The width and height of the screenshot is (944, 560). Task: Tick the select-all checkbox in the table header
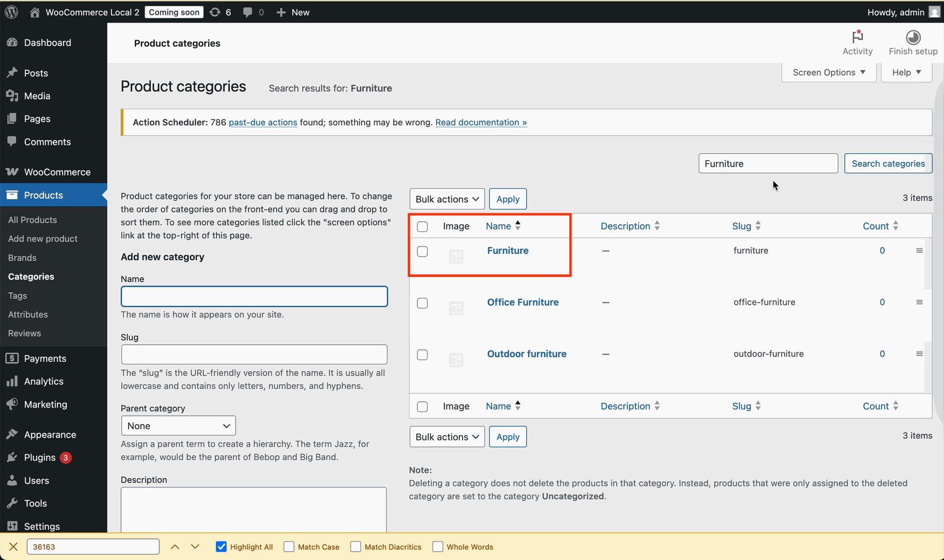point(422,227)
